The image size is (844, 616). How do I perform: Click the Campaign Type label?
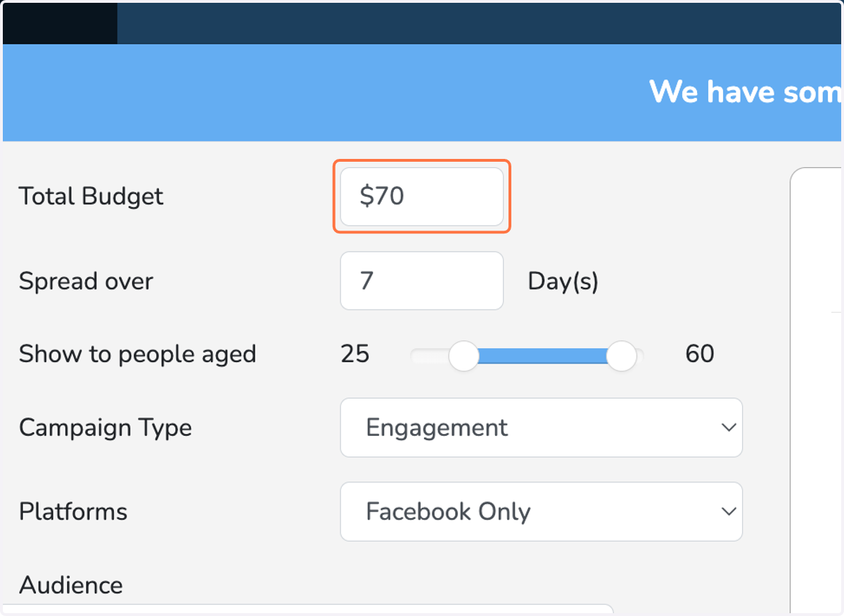(105, 428)
